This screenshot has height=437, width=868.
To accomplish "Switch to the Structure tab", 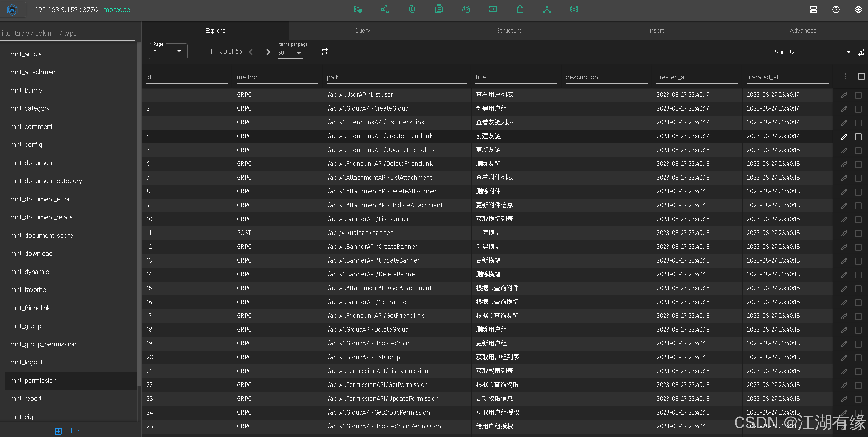I will click(509, 31).
